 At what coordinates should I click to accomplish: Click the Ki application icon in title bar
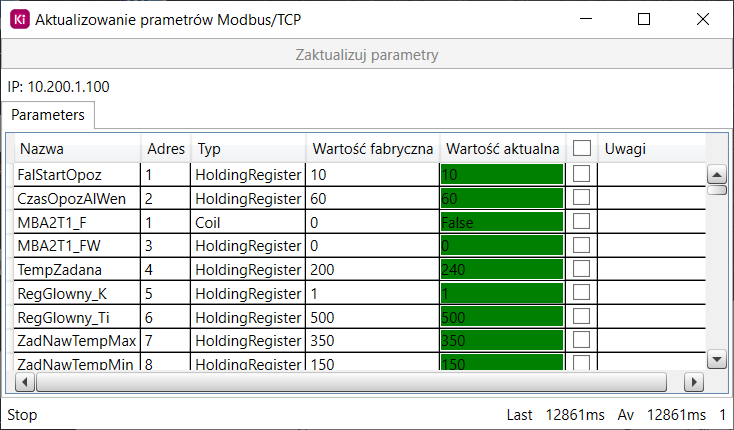20,19
